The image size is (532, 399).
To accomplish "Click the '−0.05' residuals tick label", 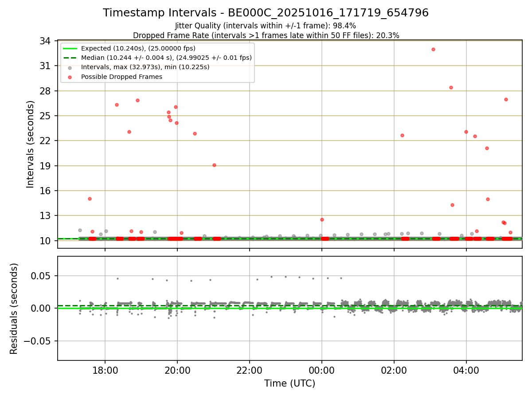I will [x=38, y=341].
